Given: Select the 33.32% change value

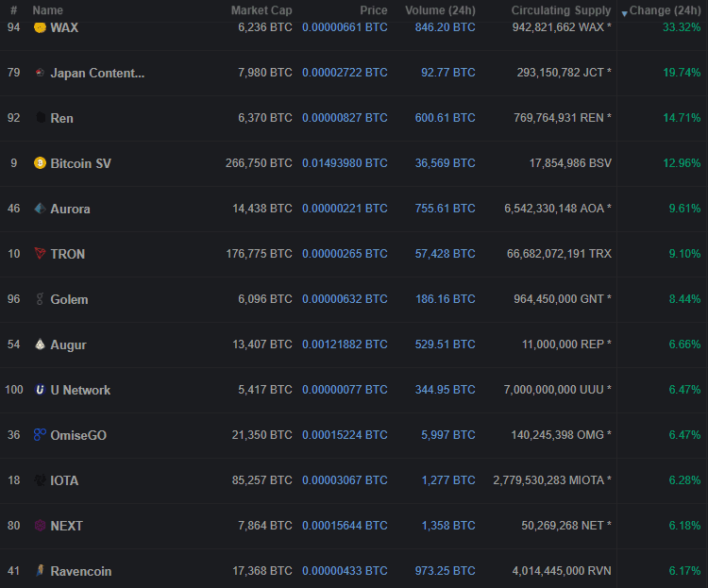Looking at the screenshot, I should pyautogui.click(x=682, y=27).
